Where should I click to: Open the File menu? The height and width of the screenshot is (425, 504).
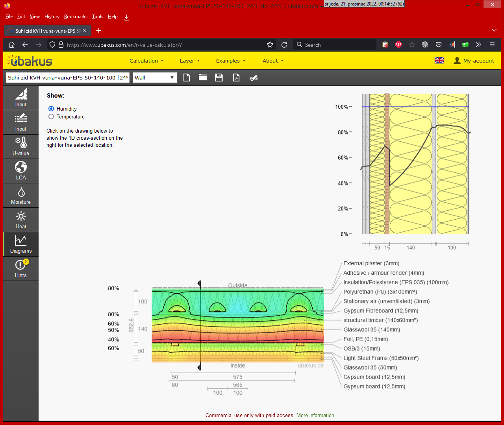tap(9, 17)
